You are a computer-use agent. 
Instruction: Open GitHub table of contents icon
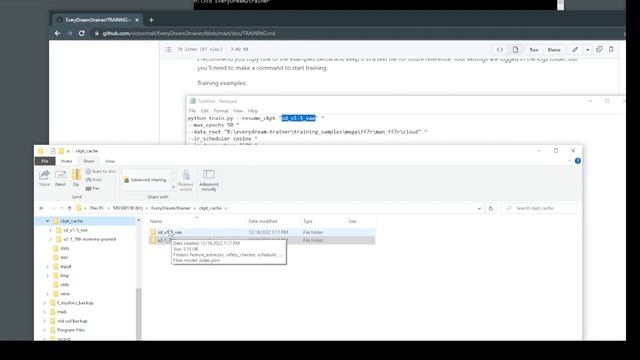[168, 49]
